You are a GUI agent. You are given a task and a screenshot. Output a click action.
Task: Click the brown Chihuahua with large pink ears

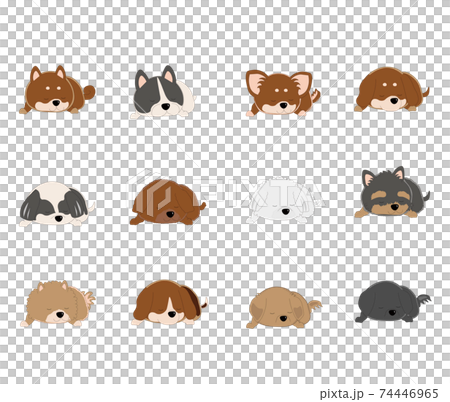tap(283, 93)
